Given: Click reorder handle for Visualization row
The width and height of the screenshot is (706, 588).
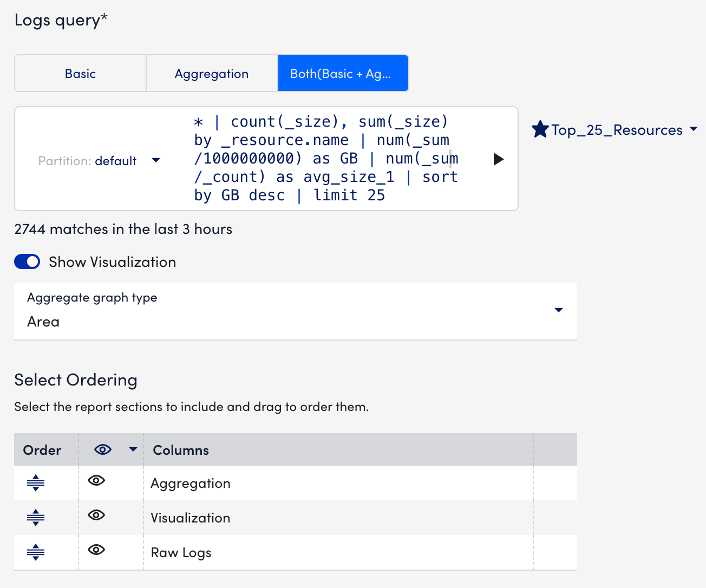Looking at the screenshot, I should point(36,518).
